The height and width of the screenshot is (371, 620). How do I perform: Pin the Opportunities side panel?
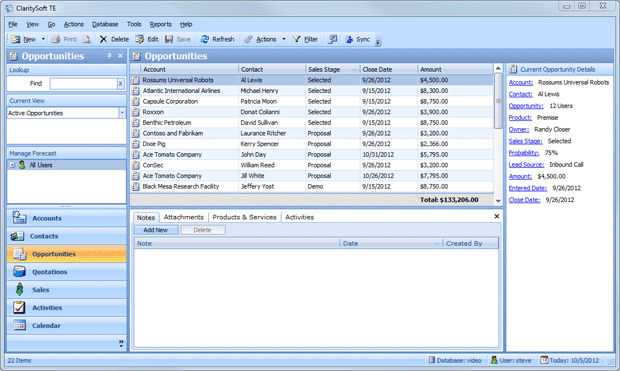[x=110, y=56]
